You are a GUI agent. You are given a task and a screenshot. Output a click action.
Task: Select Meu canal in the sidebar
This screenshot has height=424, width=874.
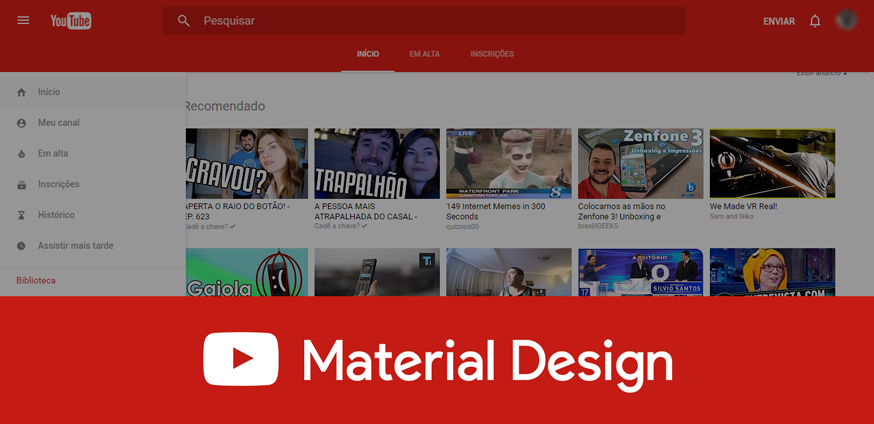93,123
